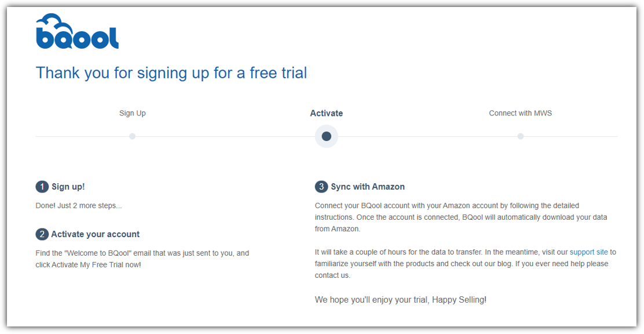Click the Sign up! heading
The height and width of the screenshot is (334, 644).
(x=68, y=187)
